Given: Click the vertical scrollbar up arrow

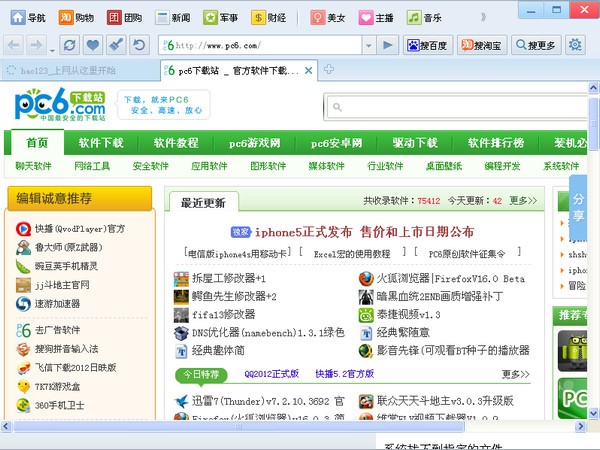Looking at the screenshot, I should coord(593,88).
